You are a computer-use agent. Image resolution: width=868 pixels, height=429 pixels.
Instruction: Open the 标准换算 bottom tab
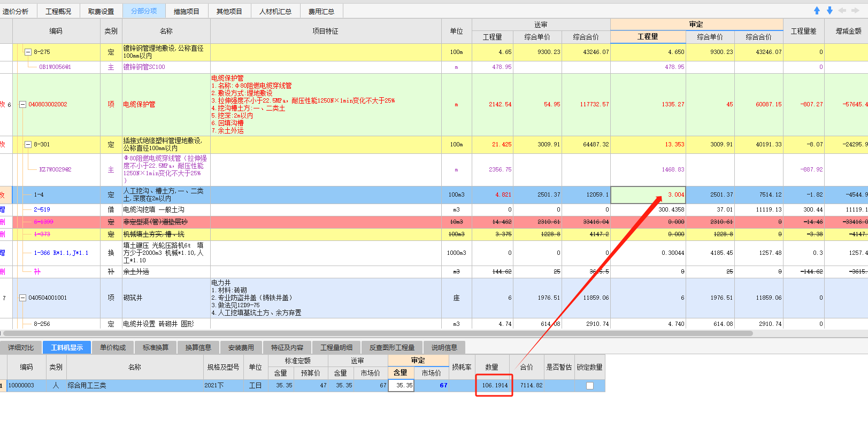point(156,347)
